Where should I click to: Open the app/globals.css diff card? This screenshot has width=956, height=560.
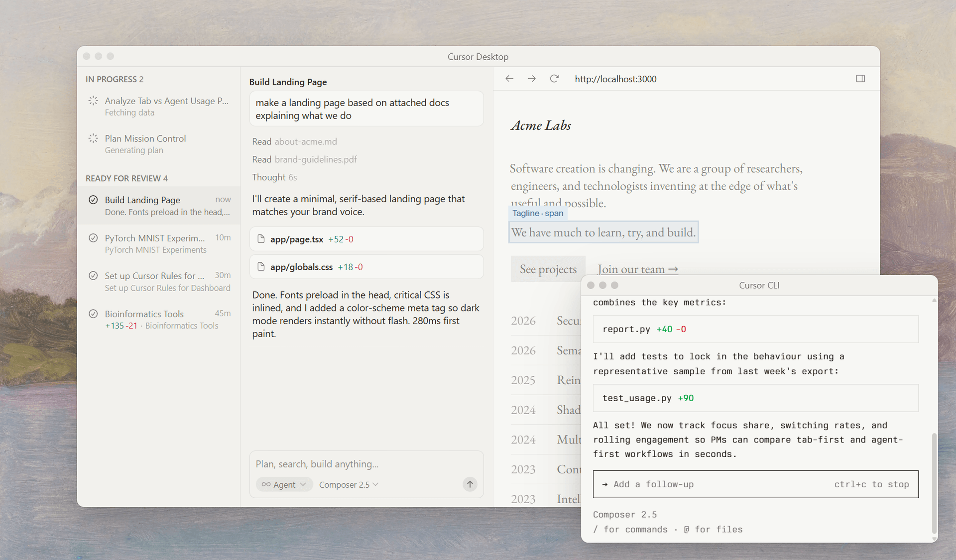366,267
